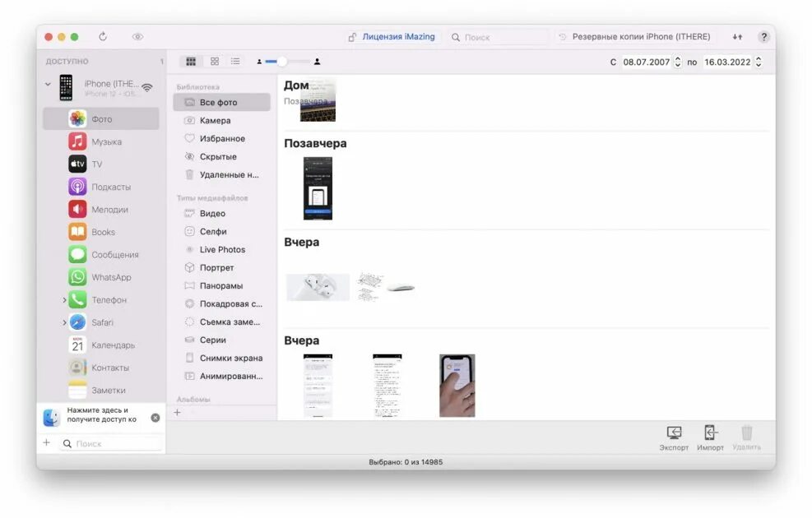812x518 pixels.
Task: Click Экспорт export button
Action: click(674, 438)
